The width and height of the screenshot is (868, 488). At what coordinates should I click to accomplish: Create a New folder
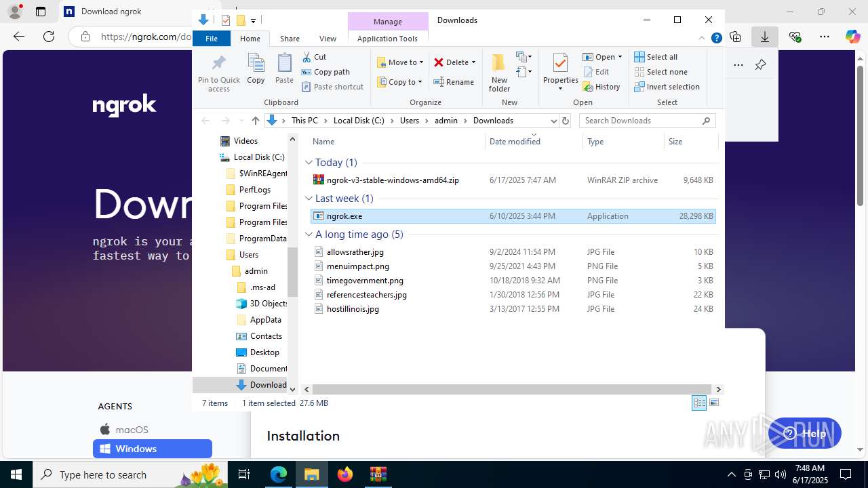(499, 73)
